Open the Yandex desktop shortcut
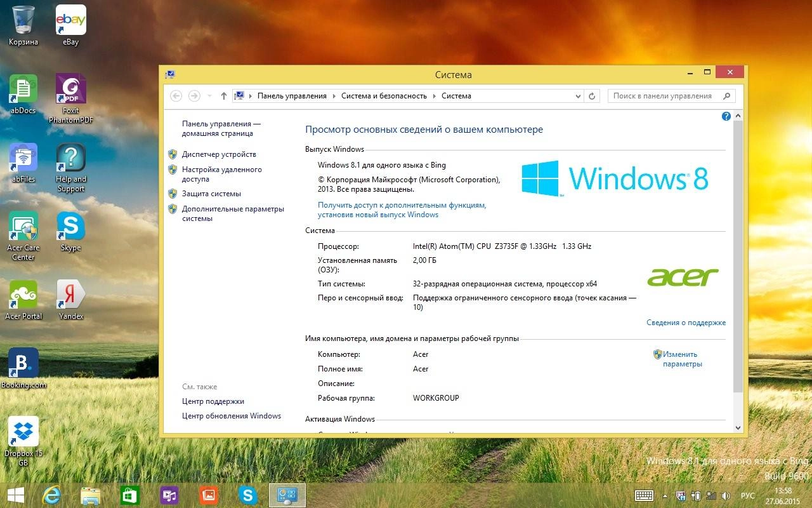Viewport: 812px width, 508px height. (70, 300)
